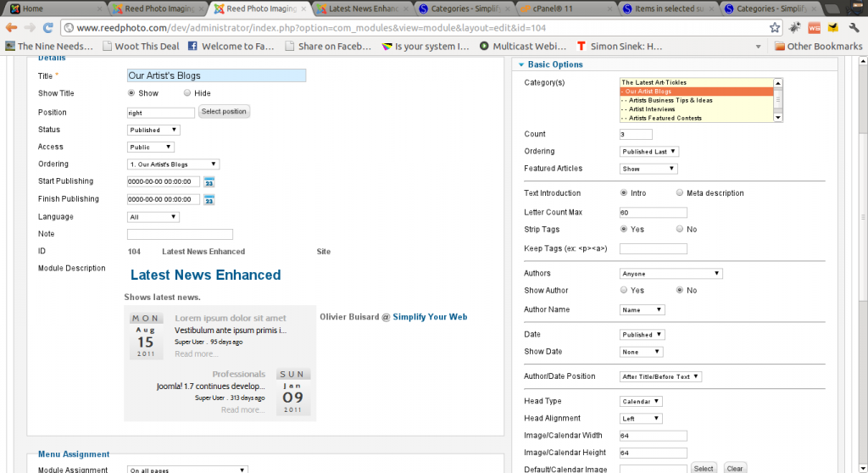Click the Letter Count Max field
Image resolution: width=868 pixels, height=473 pixels.
coord(653,213)
